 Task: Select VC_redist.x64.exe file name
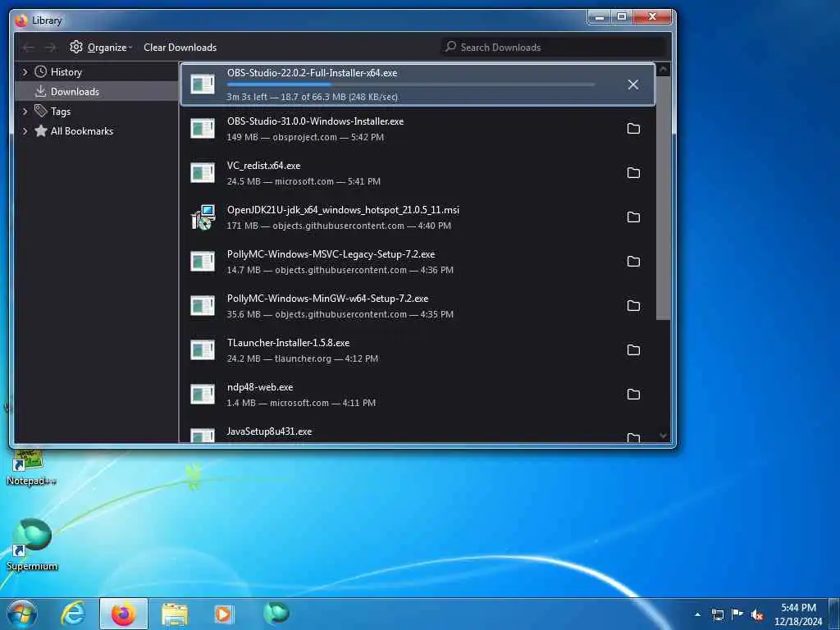[263, 166]
